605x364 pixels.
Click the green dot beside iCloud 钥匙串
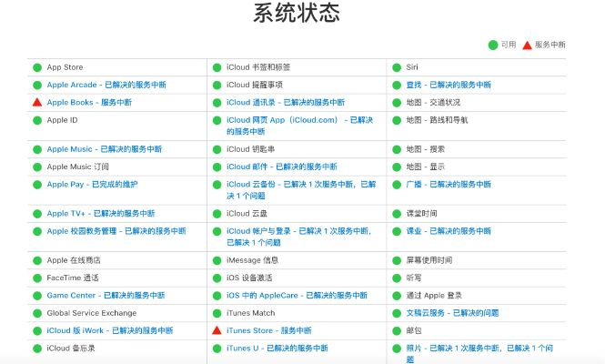pos(217,149)
